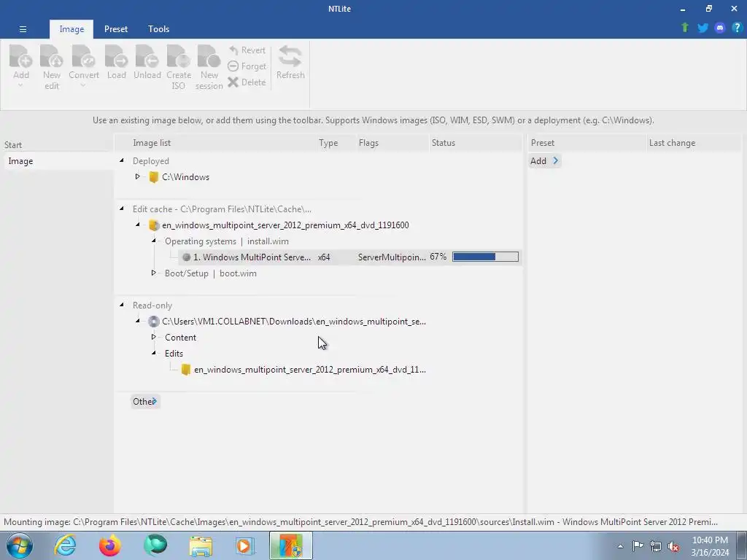Viewport: 747px width, 560px height.
Task: Click the Delete X icon
Action: coord(233,82)
